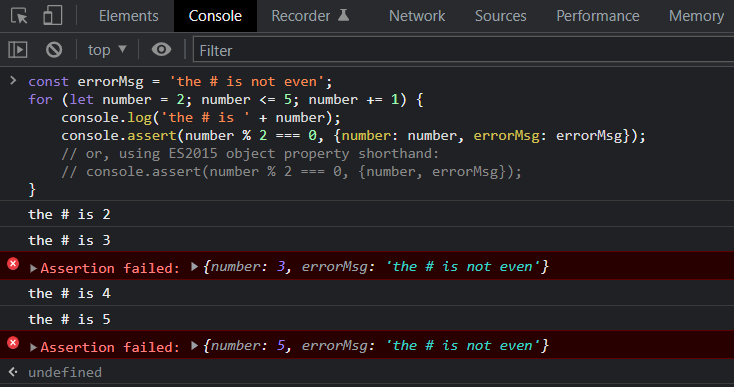Click the return value arrow beside undefined

point(13,372)
